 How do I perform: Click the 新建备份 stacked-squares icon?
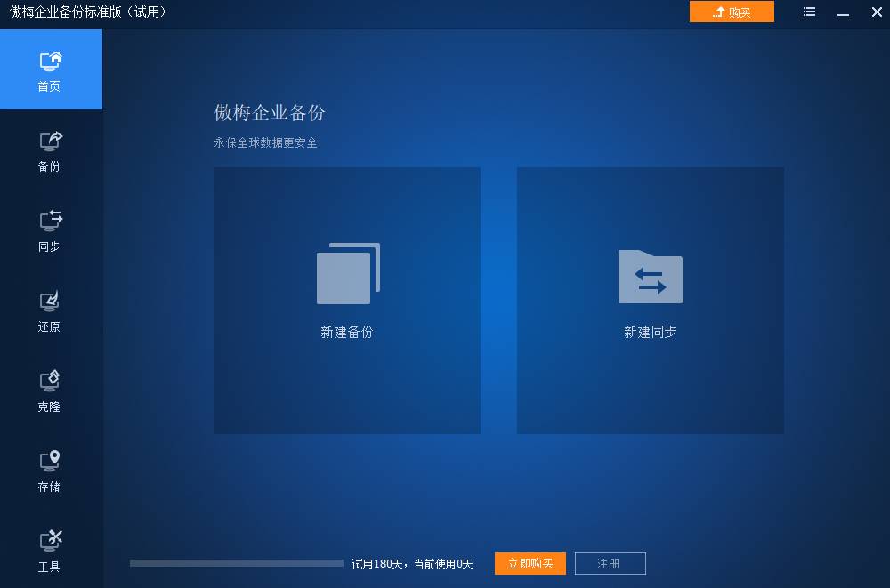pos(348,273)
